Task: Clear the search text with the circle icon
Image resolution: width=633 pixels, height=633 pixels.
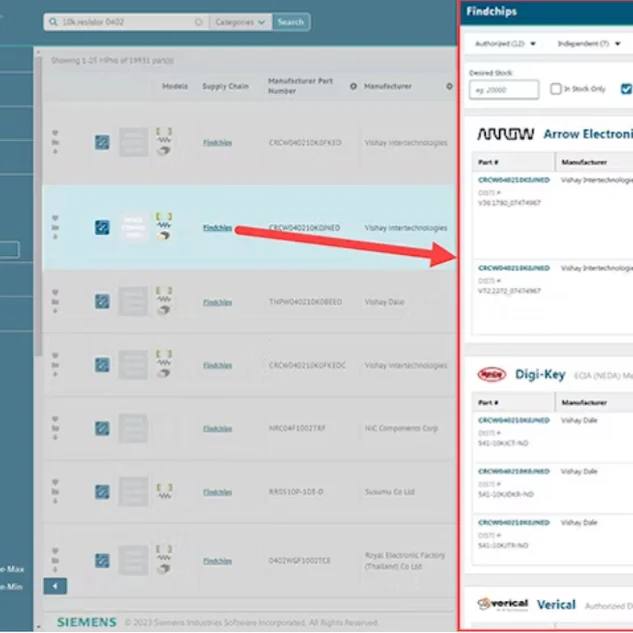Action: coord(198,22)
